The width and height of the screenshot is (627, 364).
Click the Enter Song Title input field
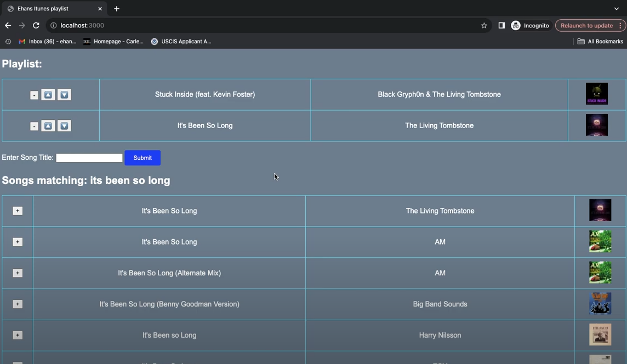click(89, 158)
